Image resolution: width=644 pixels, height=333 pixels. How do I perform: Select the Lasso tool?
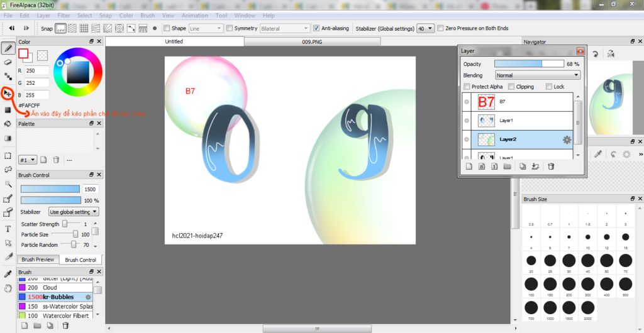[x=8, y=170]
